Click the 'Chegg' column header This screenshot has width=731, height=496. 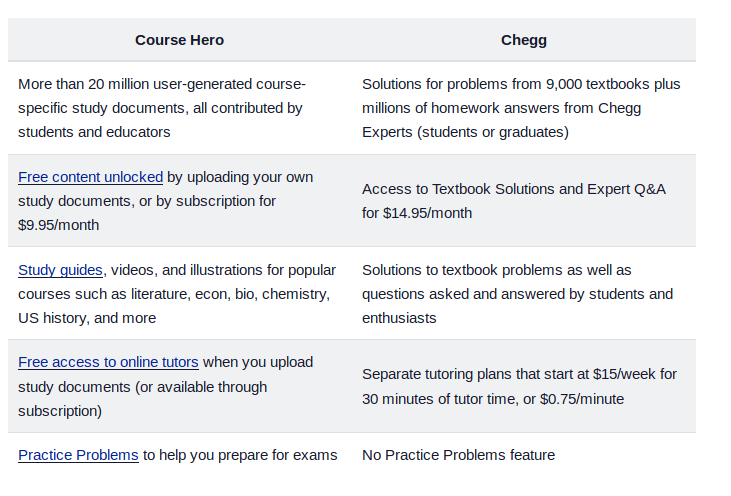pyautogui.click(x=523, y=40)
